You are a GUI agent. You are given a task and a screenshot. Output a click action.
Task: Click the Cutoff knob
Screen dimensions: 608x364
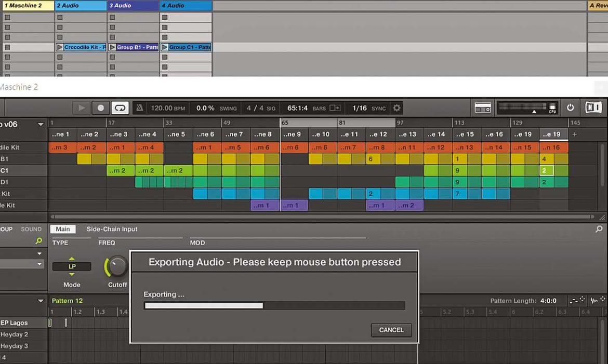click(x=116, y=267)
